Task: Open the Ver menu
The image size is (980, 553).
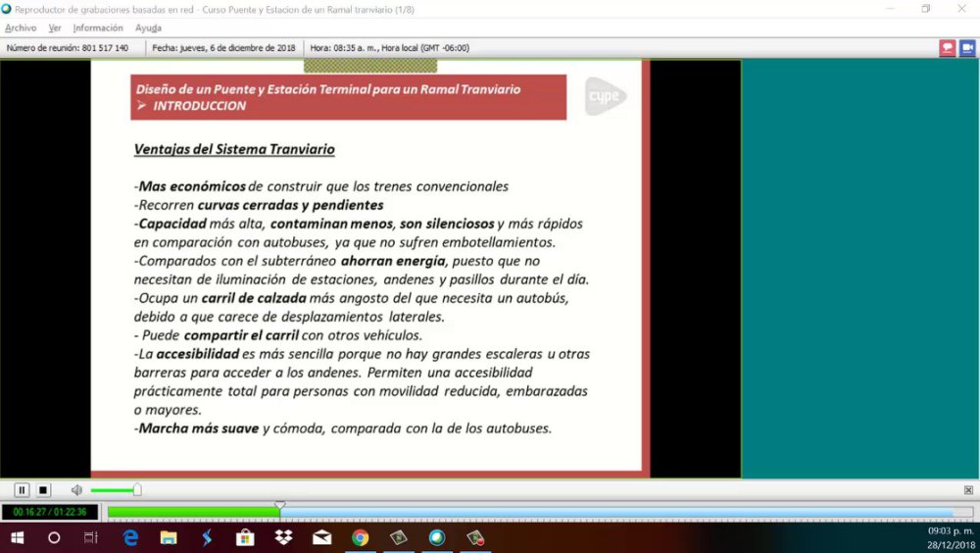Action: [x=55, y=28]
